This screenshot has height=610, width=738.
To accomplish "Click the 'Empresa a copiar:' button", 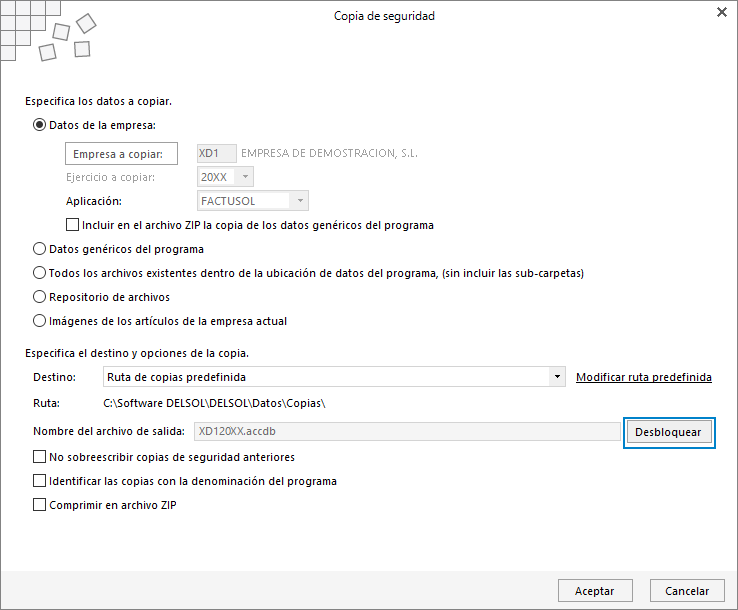I will pos(121,154).
